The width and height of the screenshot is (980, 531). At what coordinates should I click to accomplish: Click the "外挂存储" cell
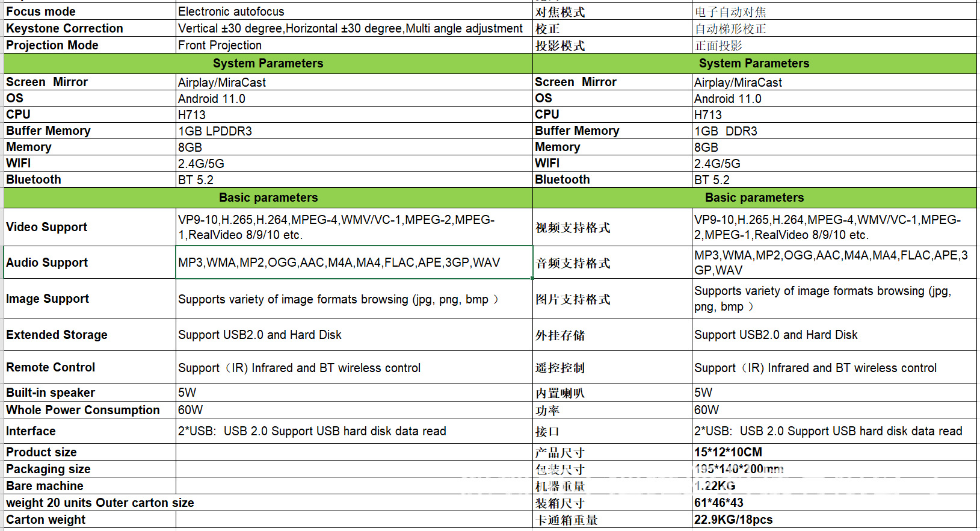pos(612,335)
